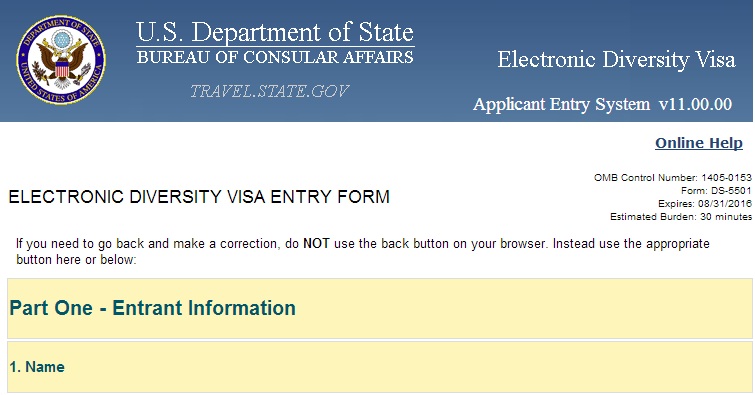Screen dimensions: 755x395
Task: Click the bold NOT word in the instructions
Action: click(316, 243)
